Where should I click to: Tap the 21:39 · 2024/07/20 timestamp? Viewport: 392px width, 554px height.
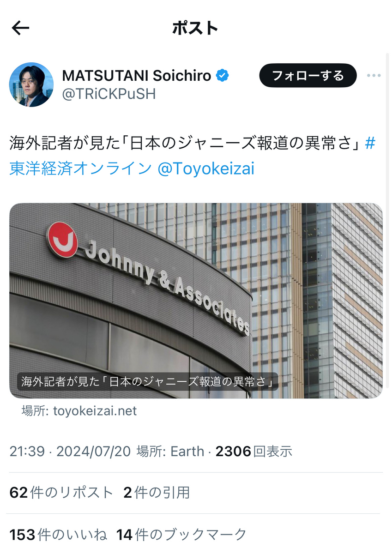[x=70, y=451]
